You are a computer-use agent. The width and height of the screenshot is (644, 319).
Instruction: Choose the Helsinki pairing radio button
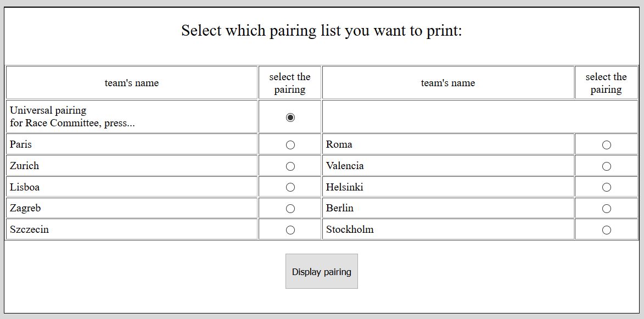click(x=606, y=187)
